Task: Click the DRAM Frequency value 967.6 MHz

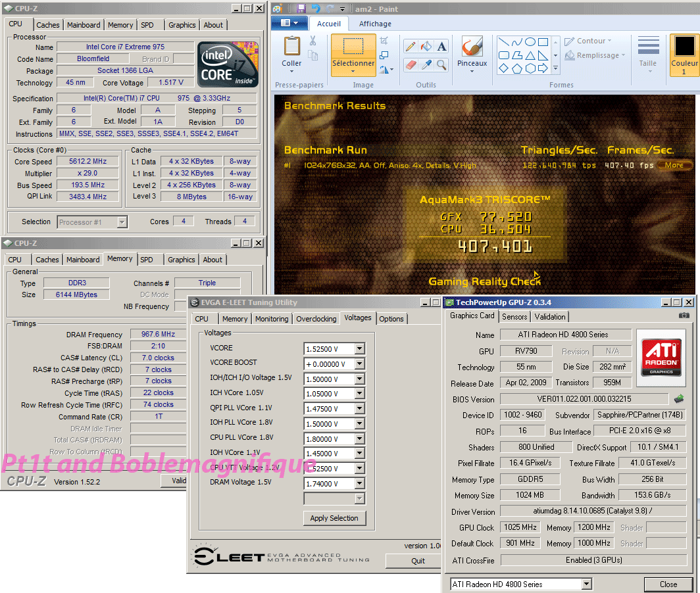Action: [158, 334]
